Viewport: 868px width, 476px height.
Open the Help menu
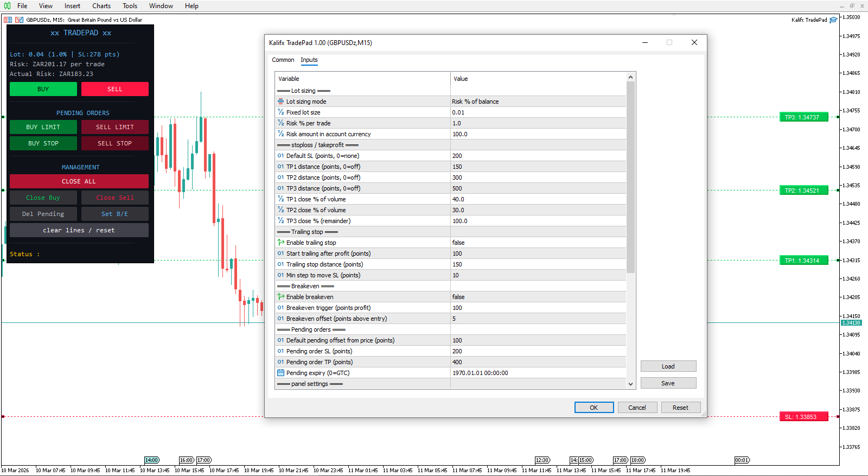(x=192, y=6)
